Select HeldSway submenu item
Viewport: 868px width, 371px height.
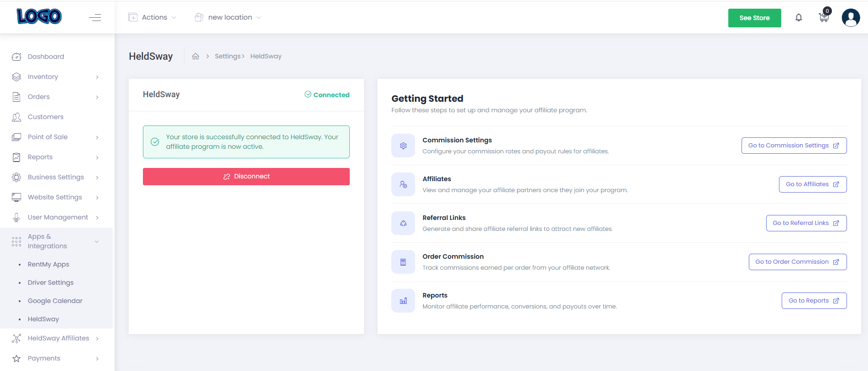point(43,319)
